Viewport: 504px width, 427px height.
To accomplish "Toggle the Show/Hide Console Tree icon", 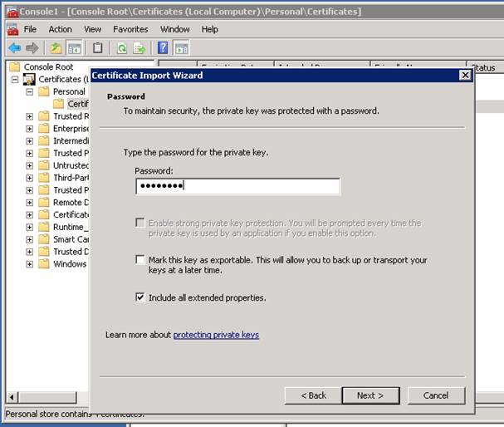I will pos(74,48).
